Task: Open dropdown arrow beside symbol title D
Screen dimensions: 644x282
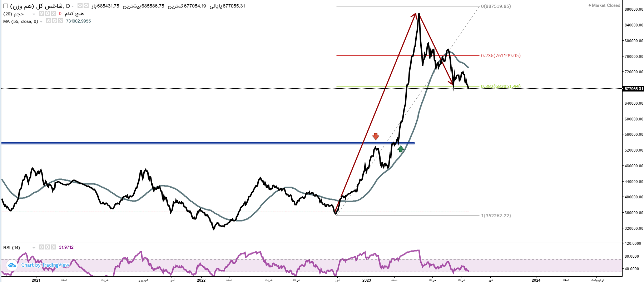Action: click(x=73, y=6)
